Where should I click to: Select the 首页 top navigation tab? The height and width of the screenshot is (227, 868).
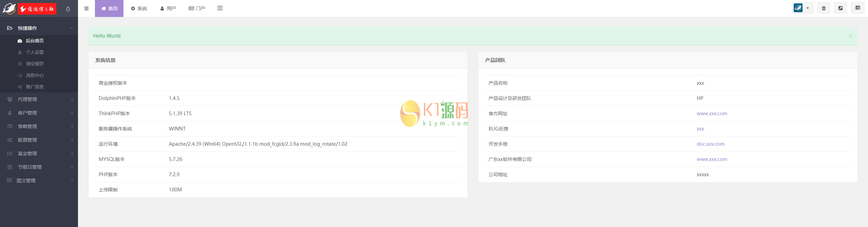[x=109, y=8]
